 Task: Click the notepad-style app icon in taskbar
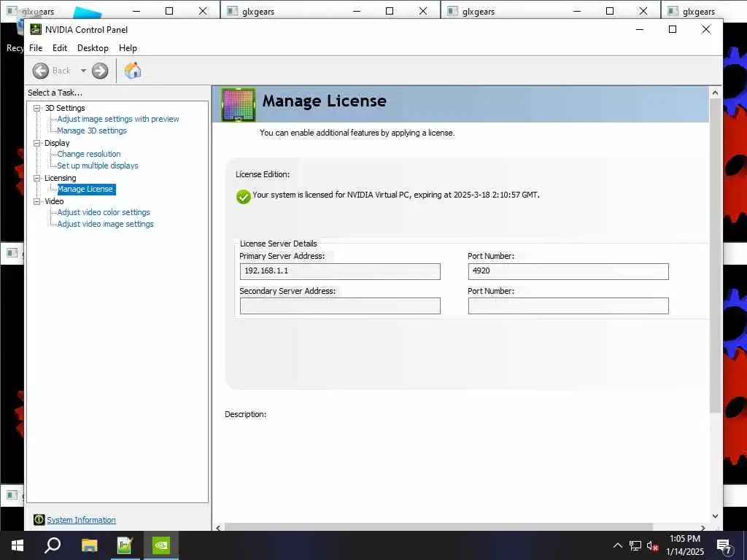[x=124, y=545]
